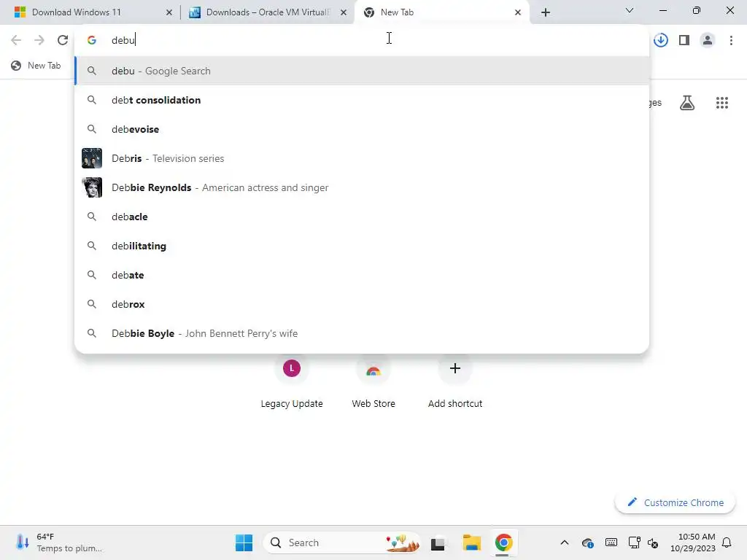Choose 'debrox' suggestion

point(362,304)
